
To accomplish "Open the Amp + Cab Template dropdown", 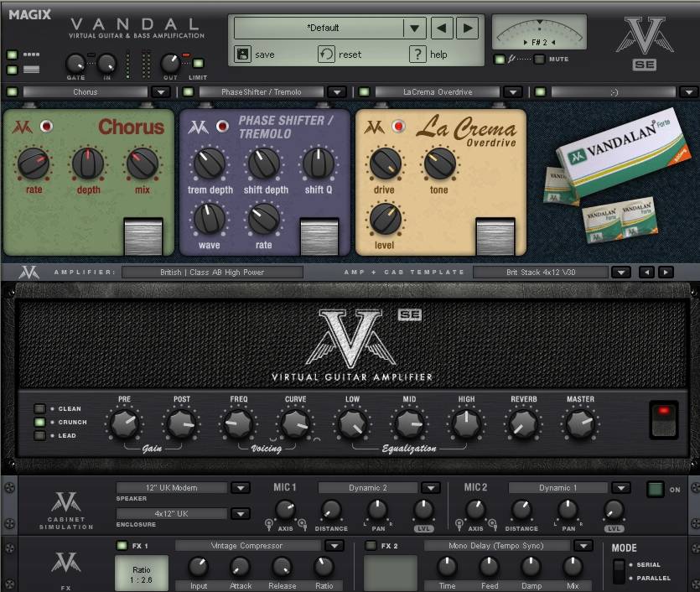I will [x=621, y=272].
